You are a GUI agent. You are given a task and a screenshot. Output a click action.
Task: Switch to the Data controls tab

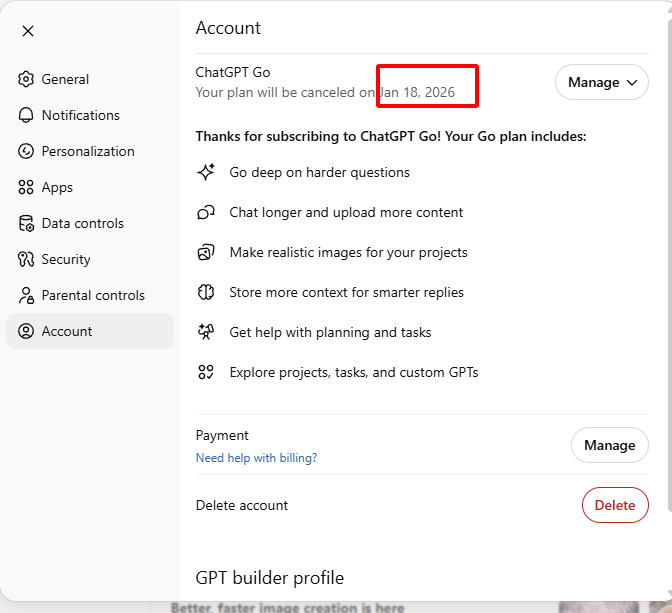pyautogui.click(x=82, y=223)
